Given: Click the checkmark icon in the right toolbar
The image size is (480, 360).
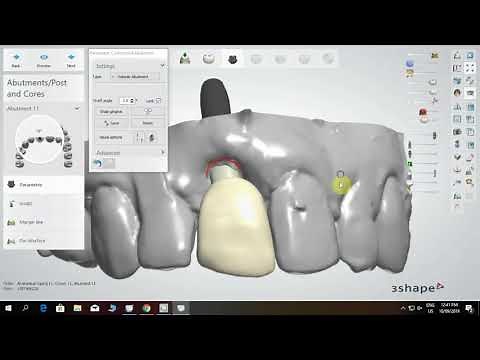Looking at the screenshot, I should [x=457, y=156].
